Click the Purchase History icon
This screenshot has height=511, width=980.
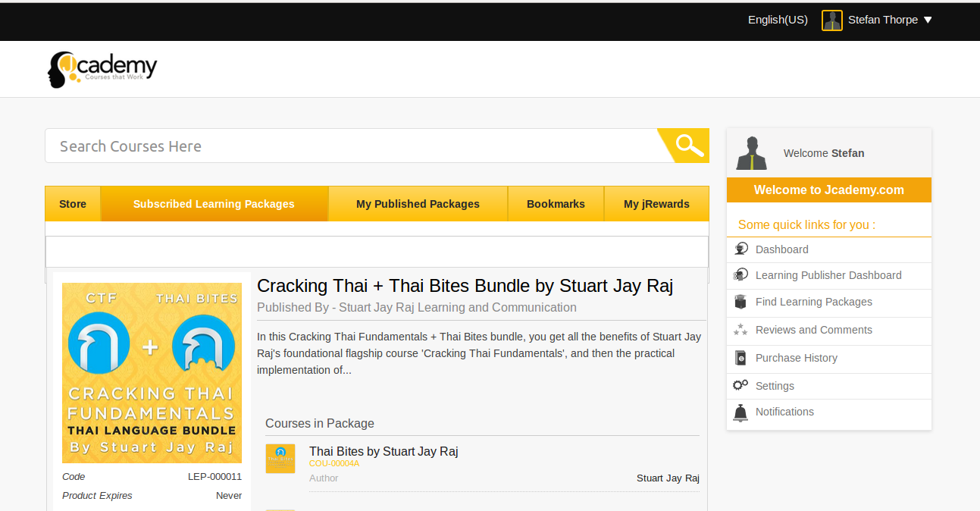tap(740, 358)
